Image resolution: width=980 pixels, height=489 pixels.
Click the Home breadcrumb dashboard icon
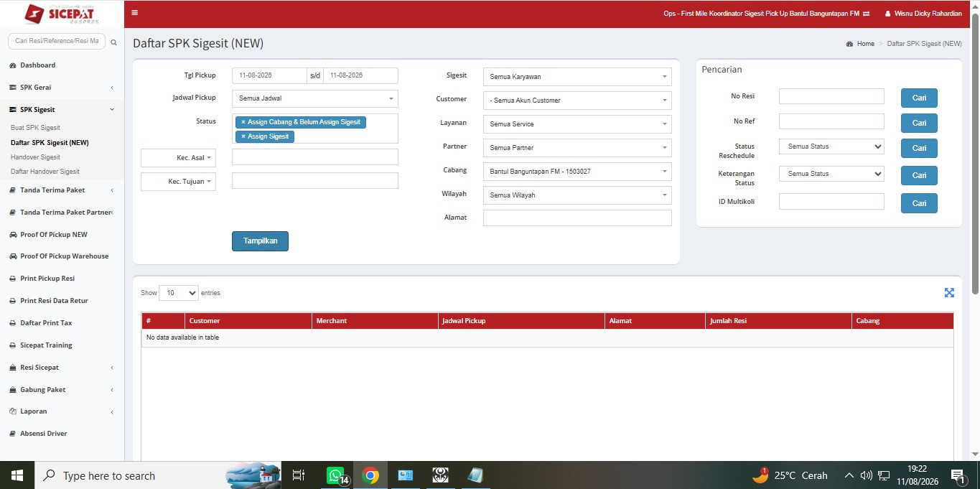point(849,44)
